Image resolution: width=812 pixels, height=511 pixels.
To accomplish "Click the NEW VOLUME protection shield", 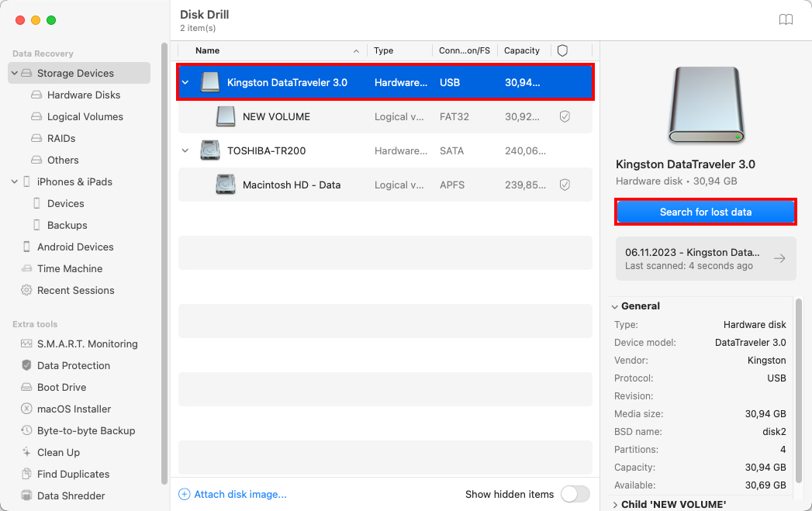I will click(565, 116).
